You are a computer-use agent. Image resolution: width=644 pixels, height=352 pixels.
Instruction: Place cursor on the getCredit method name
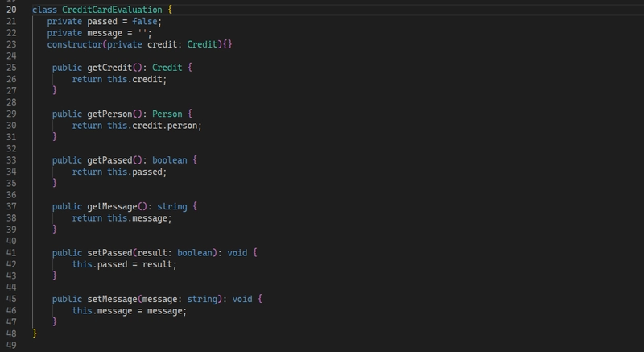tap(109, 68)
